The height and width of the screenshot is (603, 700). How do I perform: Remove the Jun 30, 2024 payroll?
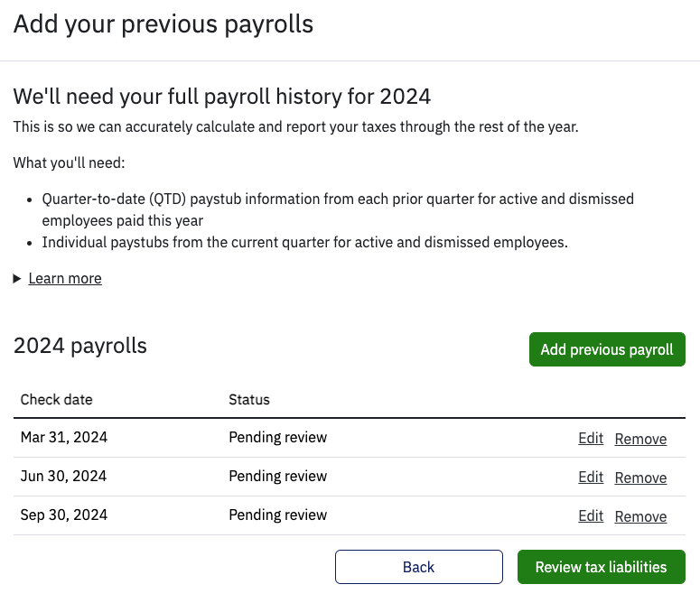point(640,478)
